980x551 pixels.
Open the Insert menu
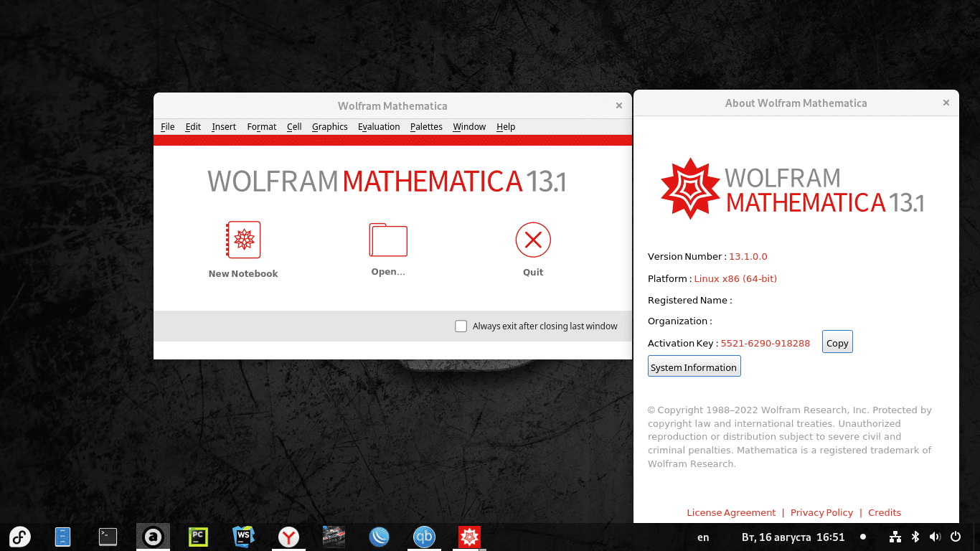pos(224,126)
